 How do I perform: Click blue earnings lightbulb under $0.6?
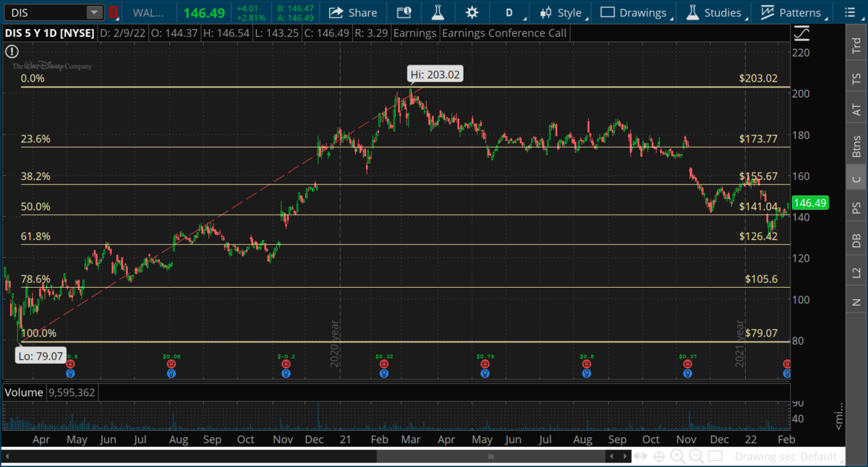tap(70, 374)
